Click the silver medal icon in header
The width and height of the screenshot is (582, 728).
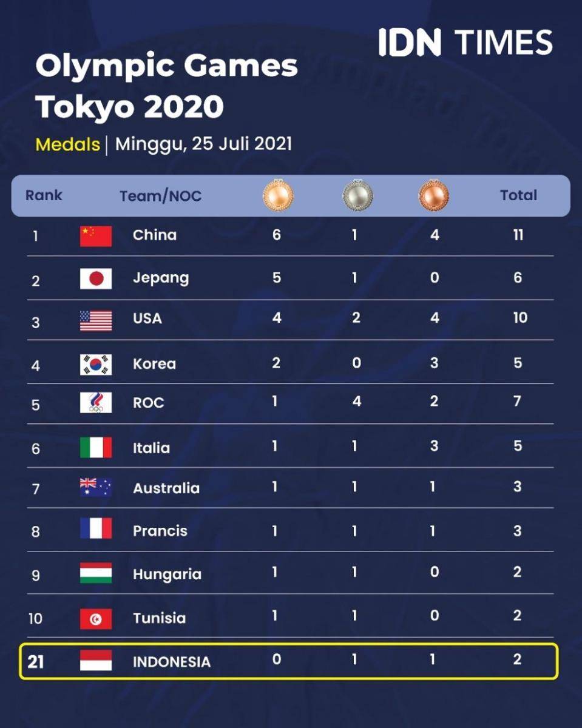click(357, 195)
